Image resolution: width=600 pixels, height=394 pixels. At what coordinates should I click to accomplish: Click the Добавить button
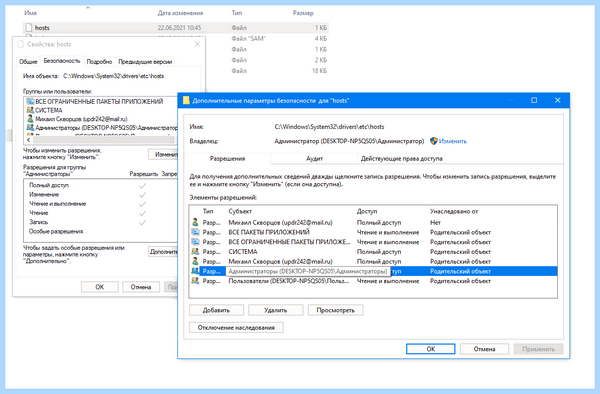[x=216, y=310]
